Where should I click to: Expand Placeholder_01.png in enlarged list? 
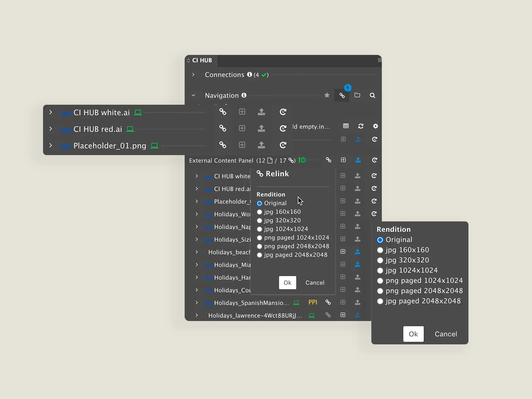[50, 145]
